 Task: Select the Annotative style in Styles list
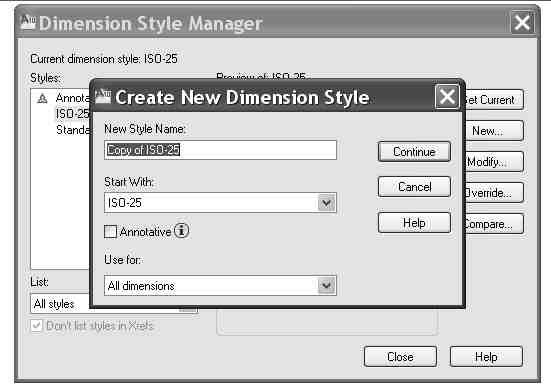(x=73, y=98)
